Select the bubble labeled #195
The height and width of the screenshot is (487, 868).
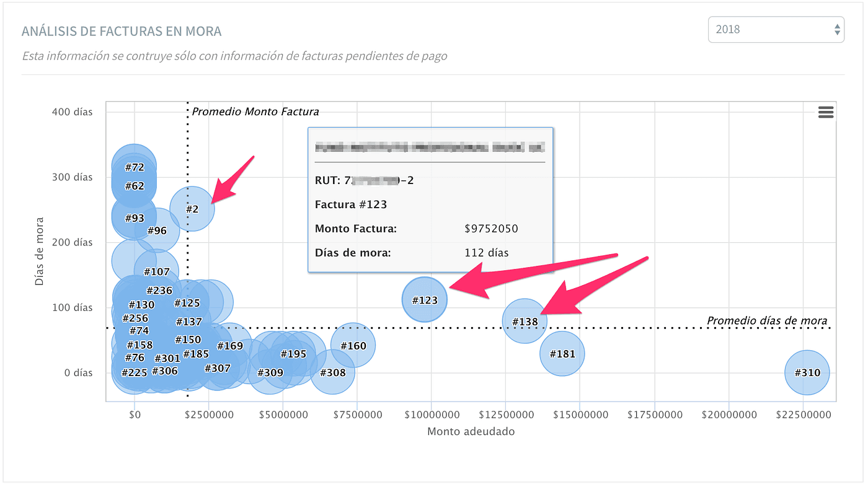pyautogui.click(x=293, y=354)
